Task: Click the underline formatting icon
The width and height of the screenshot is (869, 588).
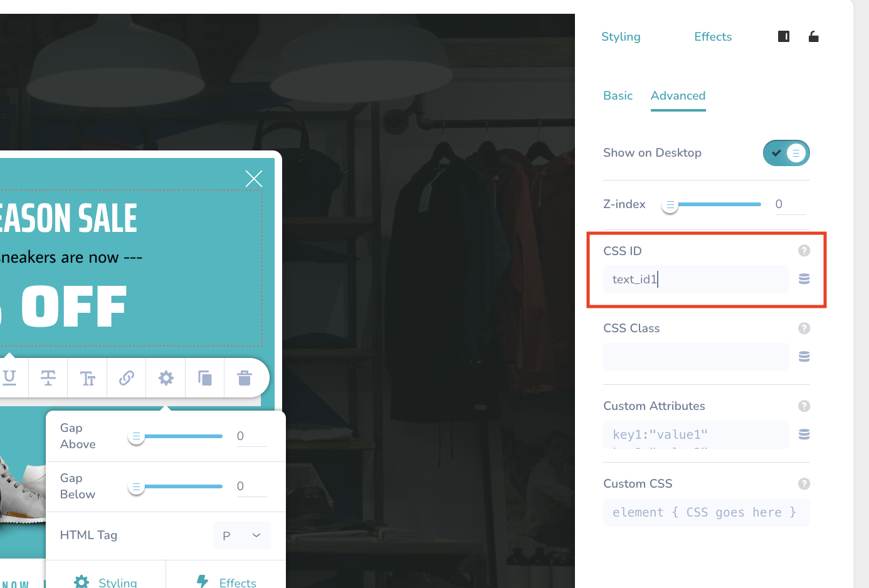Action: click(x=9, y=377)
